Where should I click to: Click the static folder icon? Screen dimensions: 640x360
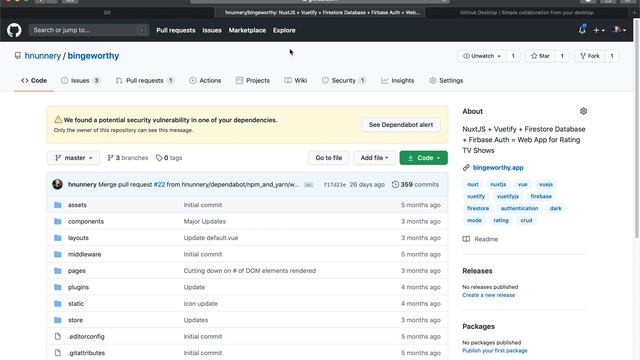tap(58, 304)
